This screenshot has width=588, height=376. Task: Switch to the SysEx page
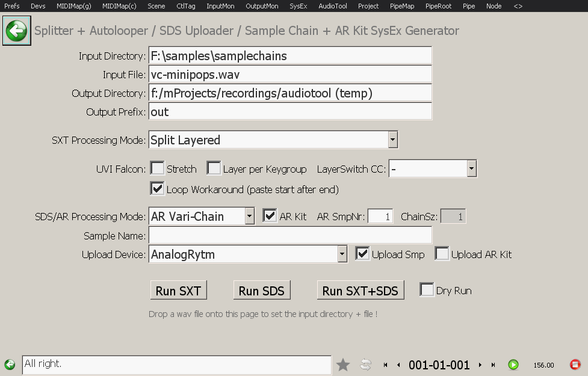click(x=297, y=6)
